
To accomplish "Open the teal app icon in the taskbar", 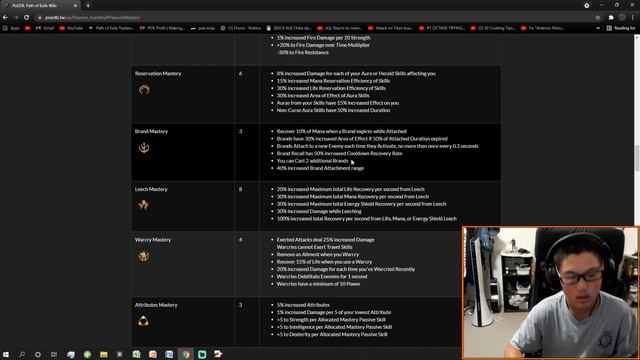I will tap(202, 354).
